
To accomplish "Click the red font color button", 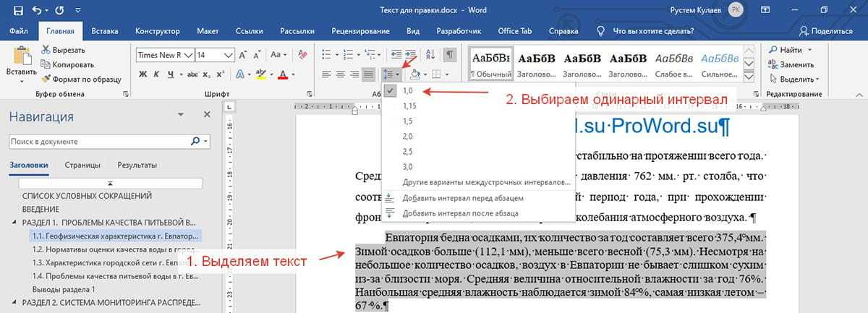I will pos(283,74).
